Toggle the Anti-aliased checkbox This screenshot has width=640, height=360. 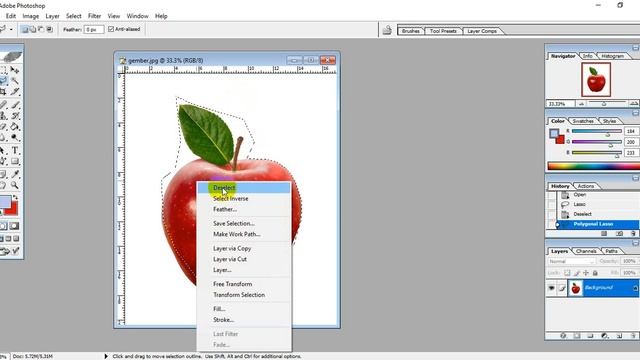[x=111, y=29]
